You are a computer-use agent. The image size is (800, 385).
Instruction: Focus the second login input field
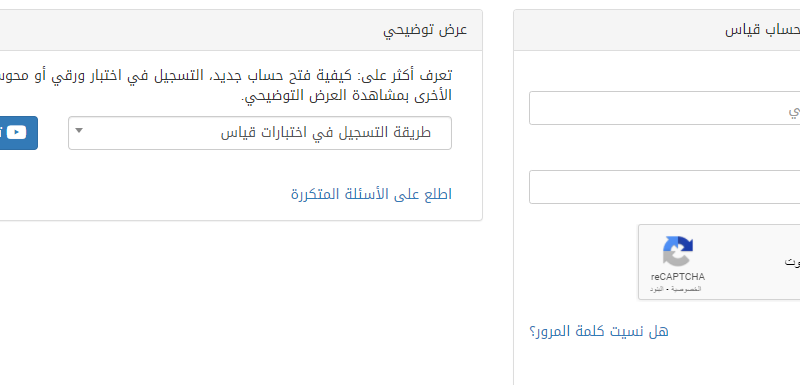coord(664,187)
